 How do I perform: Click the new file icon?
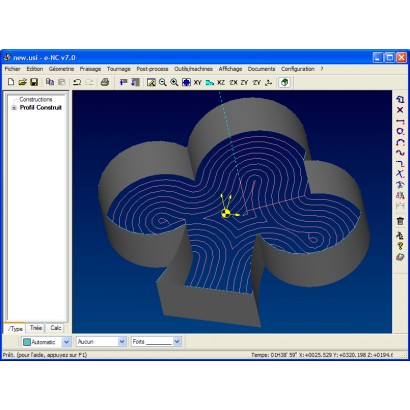coord(11,82)
